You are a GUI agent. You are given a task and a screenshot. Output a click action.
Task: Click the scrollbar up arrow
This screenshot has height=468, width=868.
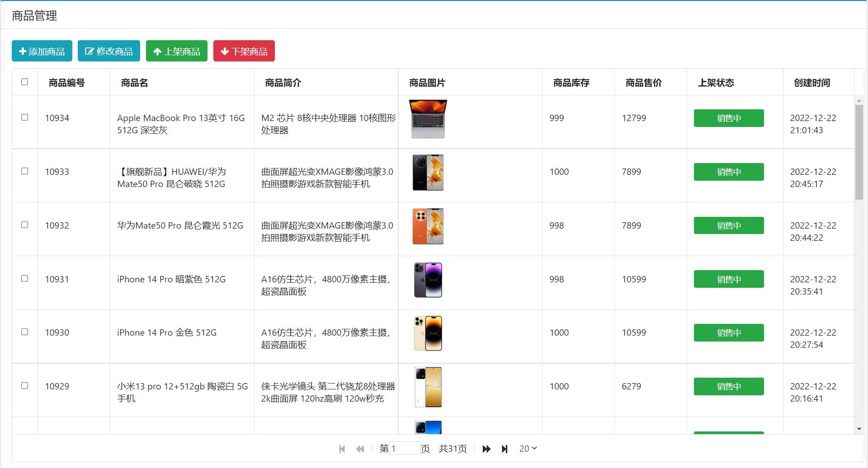pos(859,100)
